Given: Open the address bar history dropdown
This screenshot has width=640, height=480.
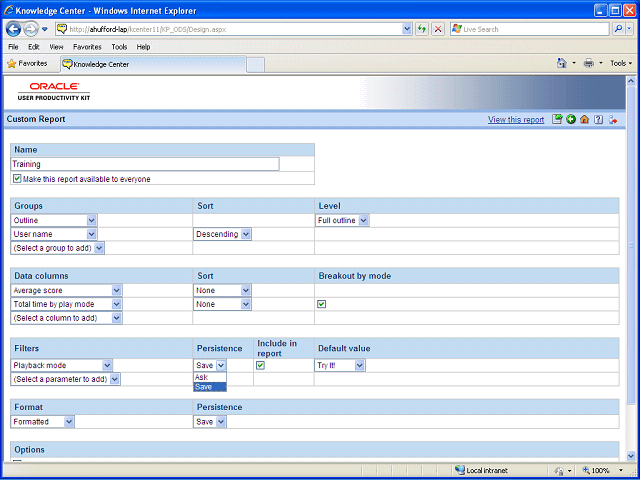Looking at the screenshot, I should [x=407, y=29].
